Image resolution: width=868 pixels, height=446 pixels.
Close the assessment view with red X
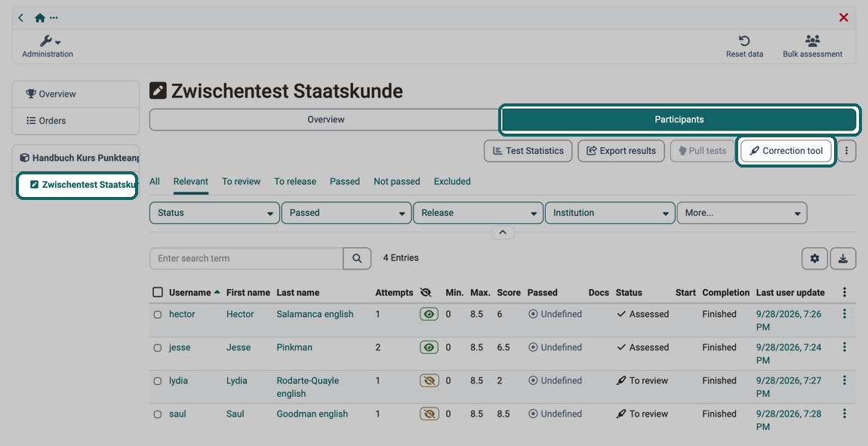tap(843, 17)
